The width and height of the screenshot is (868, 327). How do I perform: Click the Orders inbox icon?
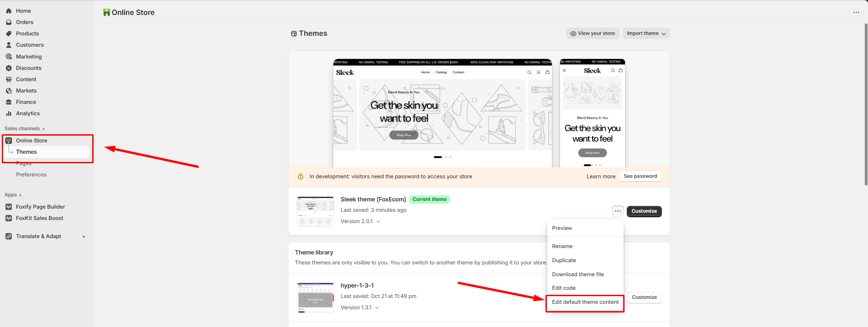9,22
